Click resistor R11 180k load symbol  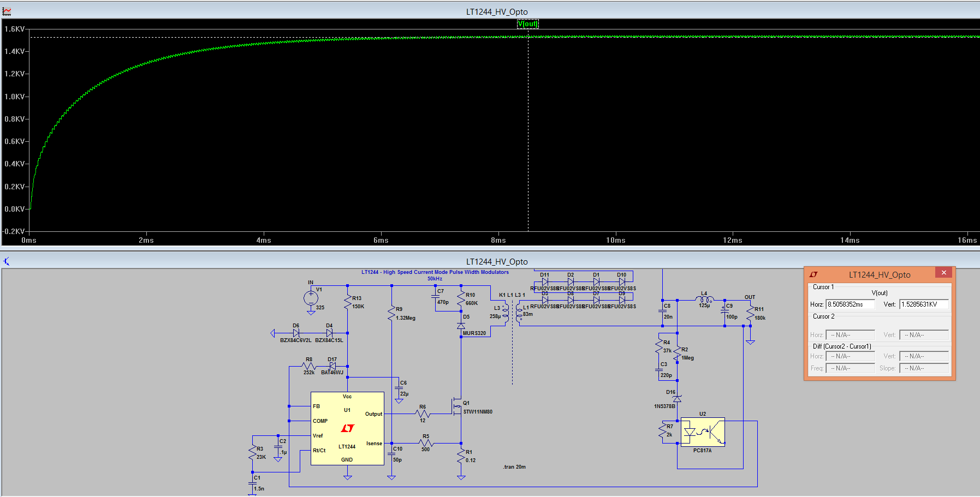750,314
